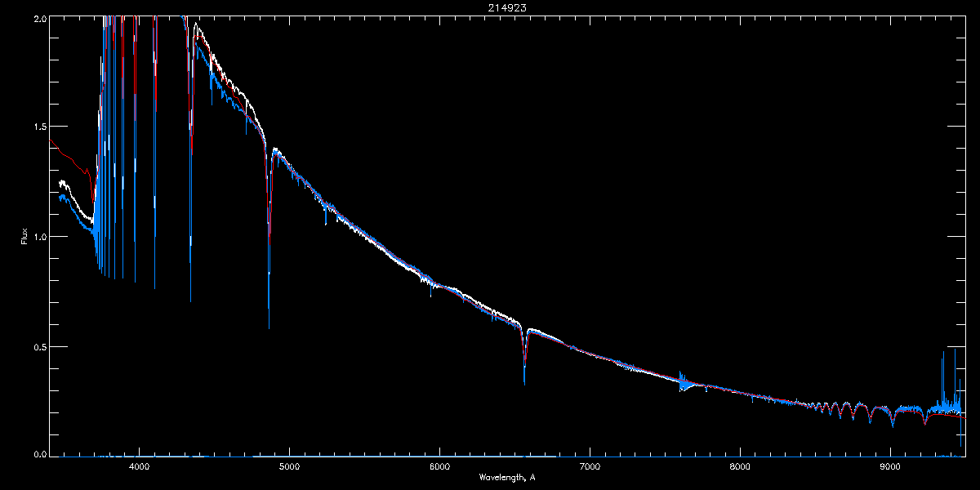Click the 4000 wavelength tick label
This screenshot has width=980, height=490.
click(x=140, y=467)
